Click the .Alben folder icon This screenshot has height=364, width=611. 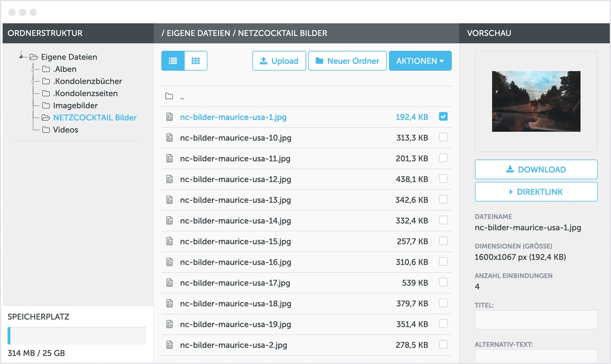coord(46,69)
